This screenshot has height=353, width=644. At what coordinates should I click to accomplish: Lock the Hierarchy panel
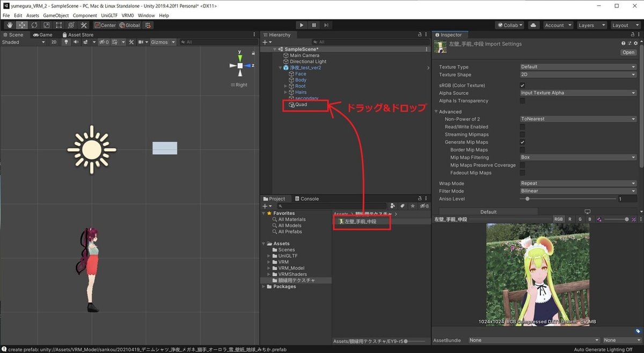click(420, 34)
